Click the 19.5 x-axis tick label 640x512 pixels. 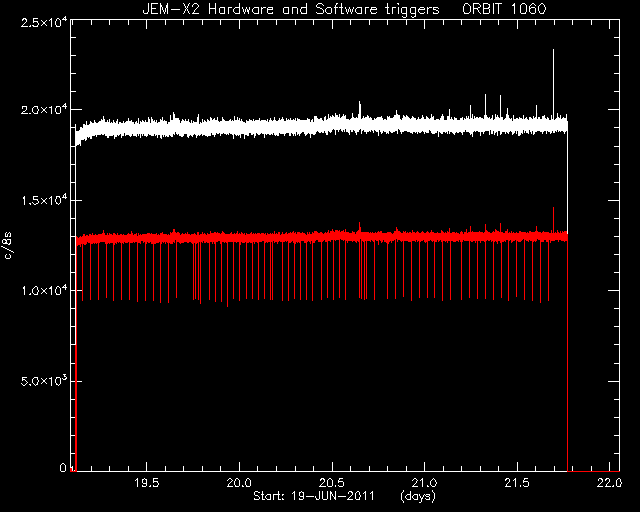[147, 483]
